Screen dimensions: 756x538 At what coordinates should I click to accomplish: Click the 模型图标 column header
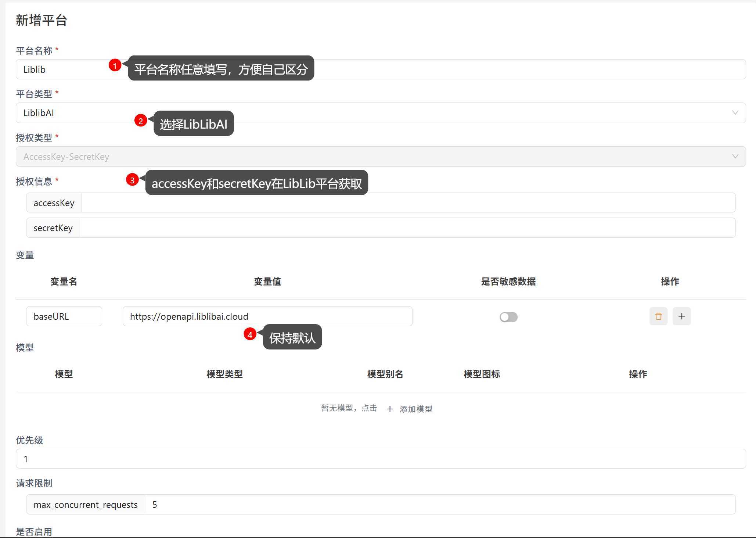coord(482,374)
